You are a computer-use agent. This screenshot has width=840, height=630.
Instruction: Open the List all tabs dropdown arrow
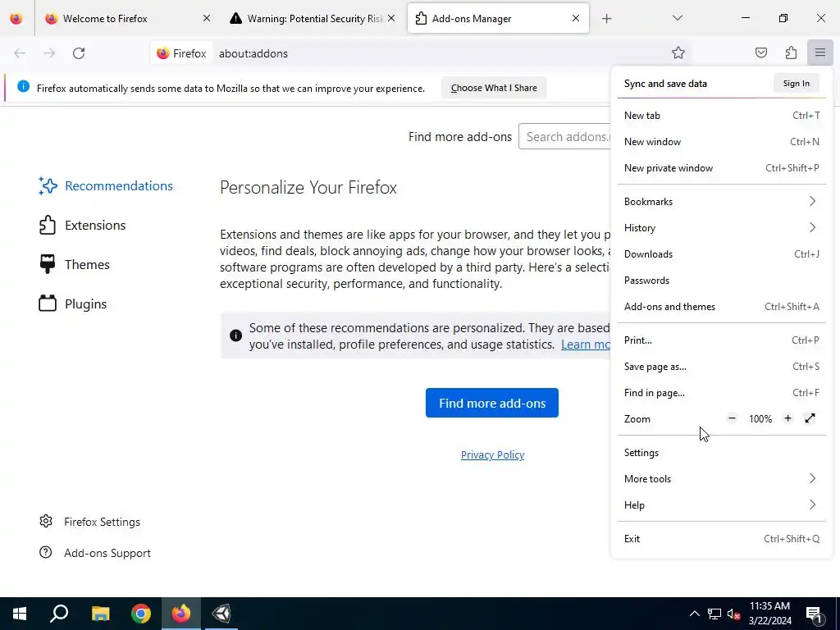[x=677, y=18]
